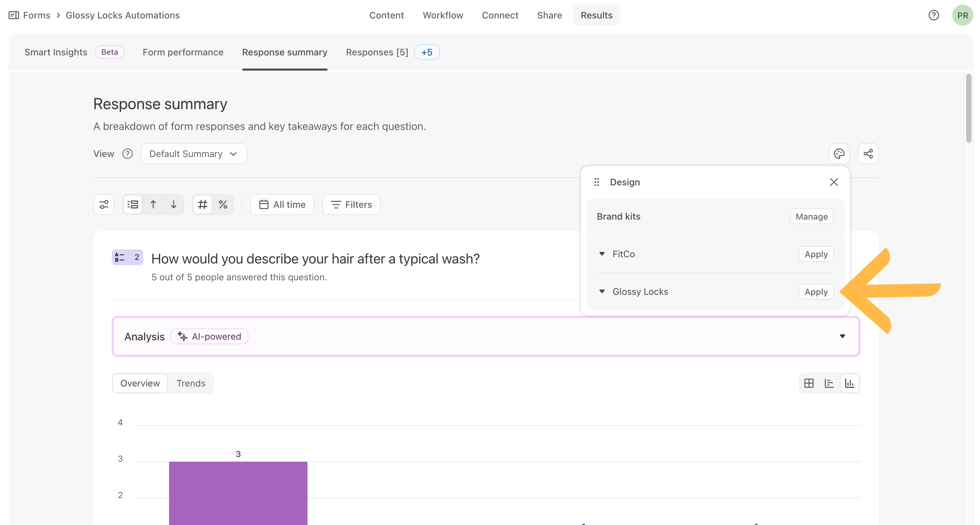
Task: Go to the Content tab
Action: click(387, 15)
